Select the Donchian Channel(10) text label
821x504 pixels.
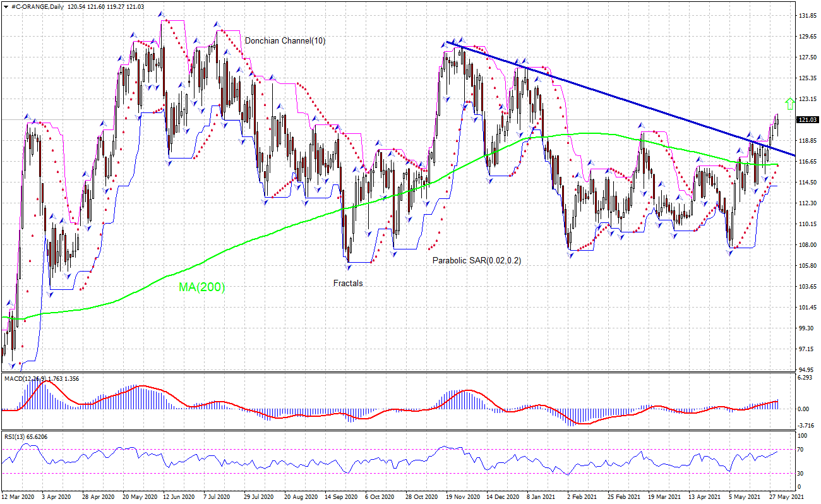[x=285, y=40]
